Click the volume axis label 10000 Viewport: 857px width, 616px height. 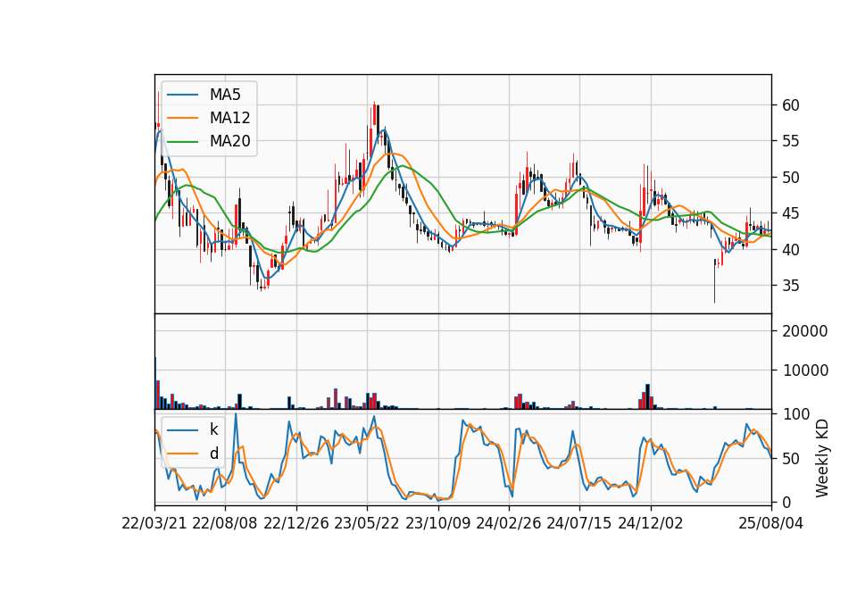pyautogui.click(x=805, y=370)
